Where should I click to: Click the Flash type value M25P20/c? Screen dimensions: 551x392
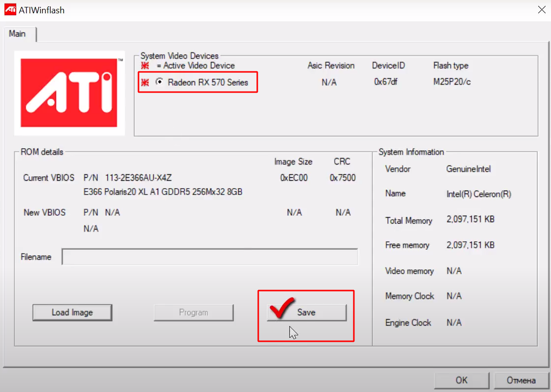click(452, 82)
